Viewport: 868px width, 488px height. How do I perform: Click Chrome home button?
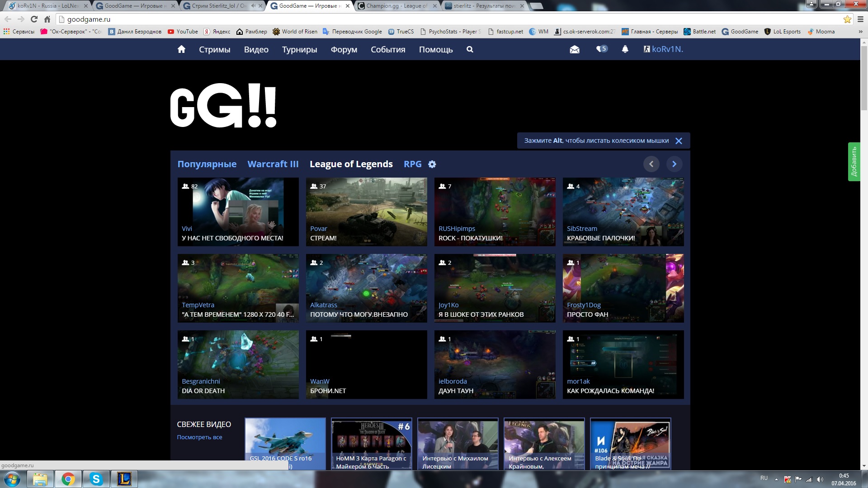tap(47, 19)
